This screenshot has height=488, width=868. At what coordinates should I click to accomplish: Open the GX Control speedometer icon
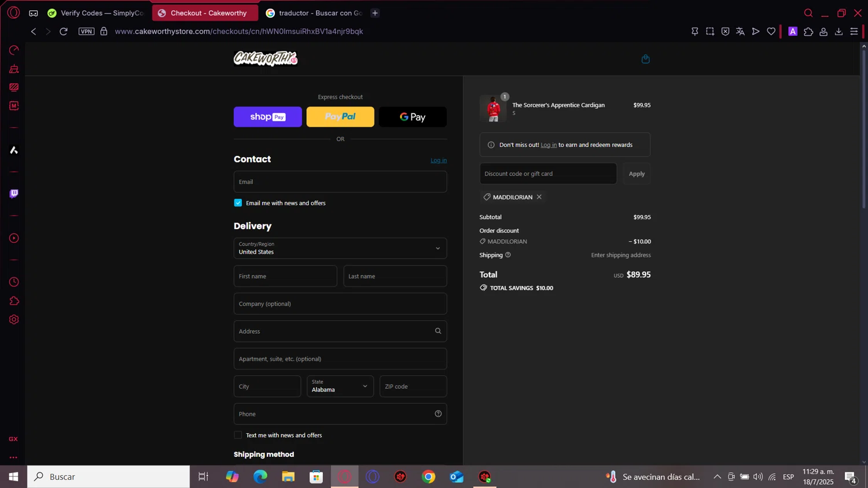coord(14,50)
